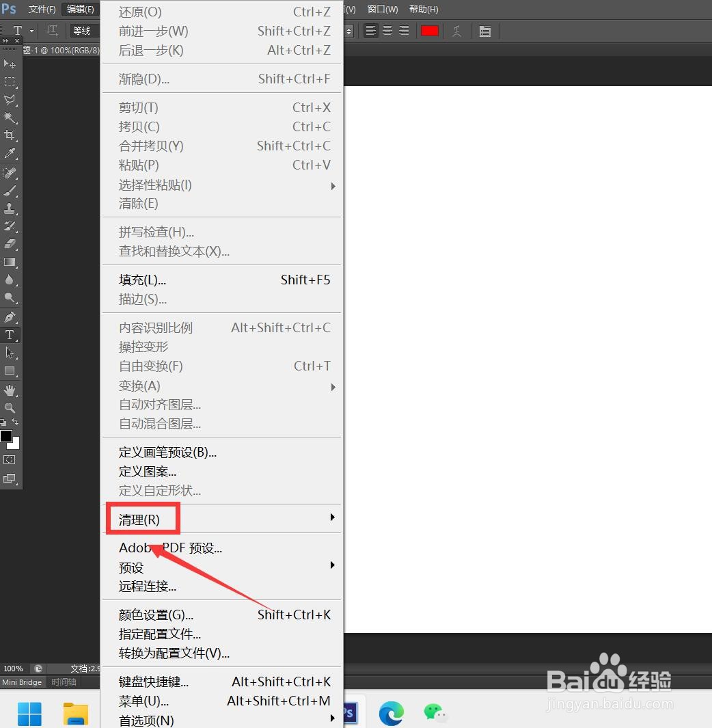Expand the 清理(R) submenu arrow
Screen dimensions: 712x728
(332, 517)
